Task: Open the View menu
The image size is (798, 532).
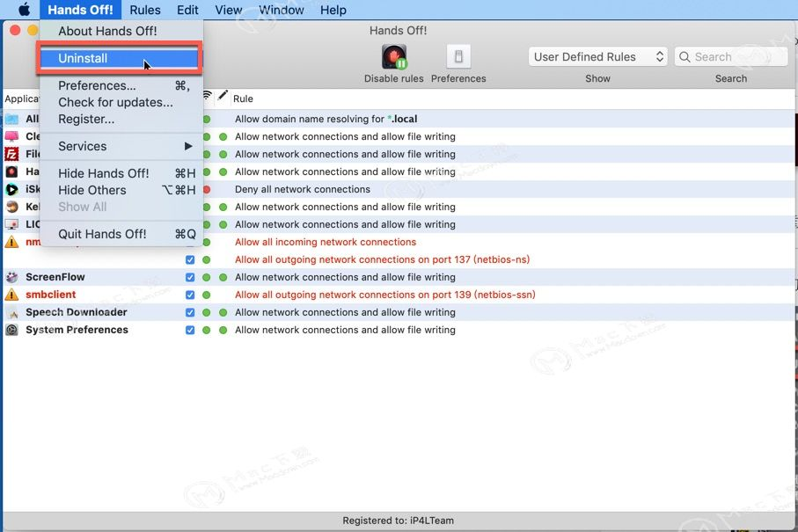Action: point(229,10)
